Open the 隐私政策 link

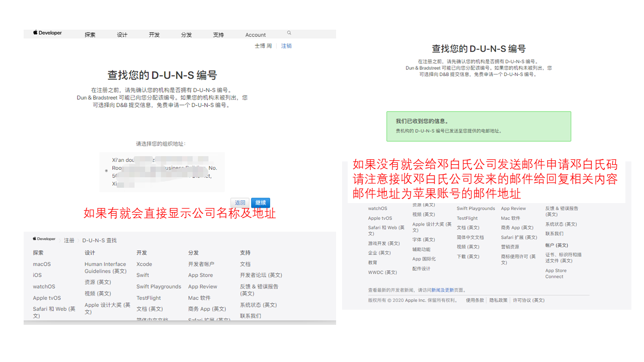click(499, 300)
